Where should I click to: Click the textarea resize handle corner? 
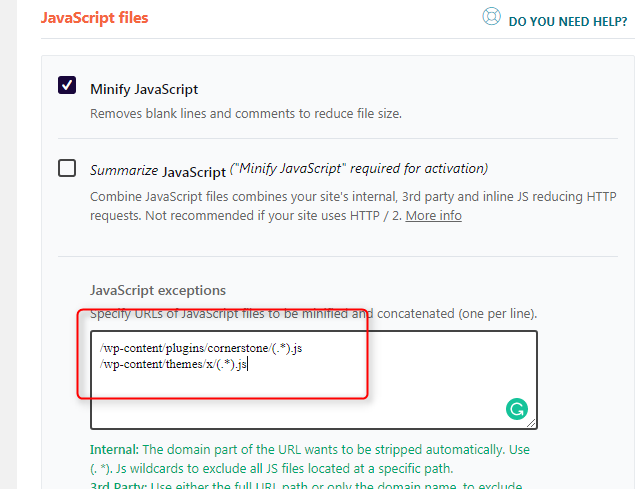[x=532, y=423]
